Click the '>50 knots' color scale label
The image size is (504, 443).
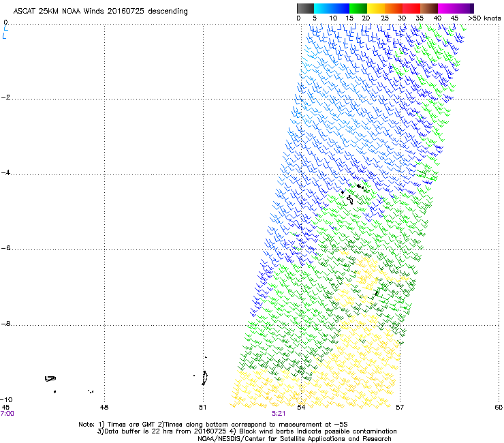click(484, 18)
